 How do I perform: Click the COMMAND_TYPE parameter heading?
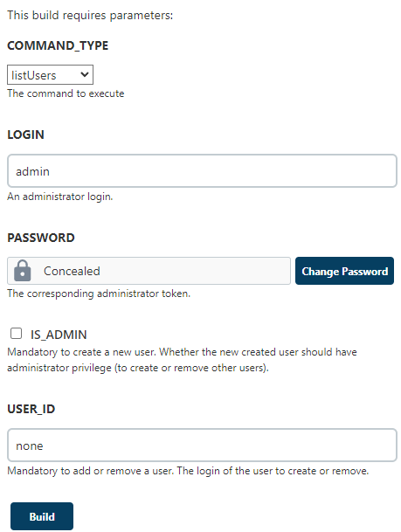[x=58, y=45]
